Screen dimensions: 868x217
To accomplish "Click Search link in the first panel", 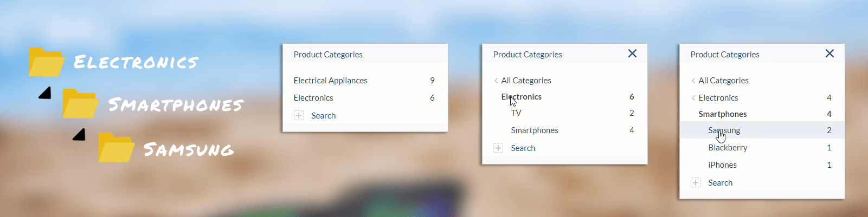I will point(323,116).
